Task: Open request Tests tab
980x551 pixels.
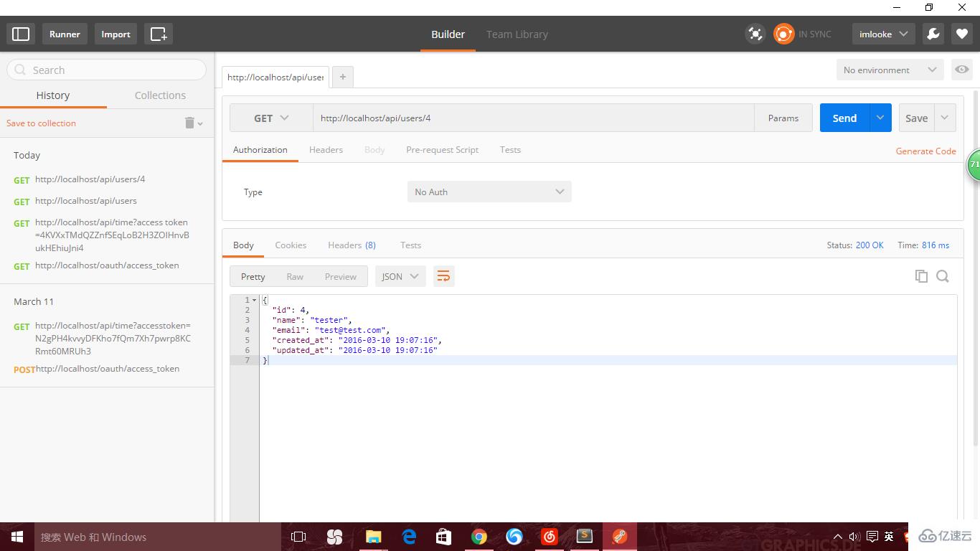Action: click(x=510, y=149)
